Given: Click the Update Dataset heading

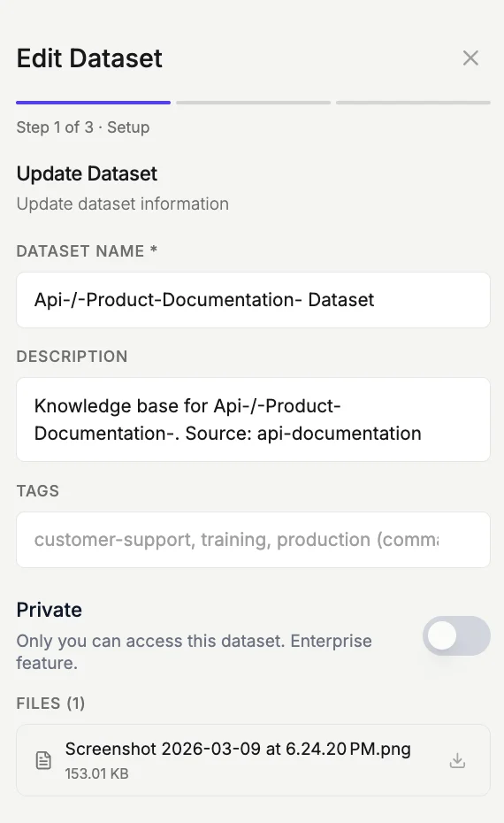Looking at the screenshot, I should click(87, 173).
